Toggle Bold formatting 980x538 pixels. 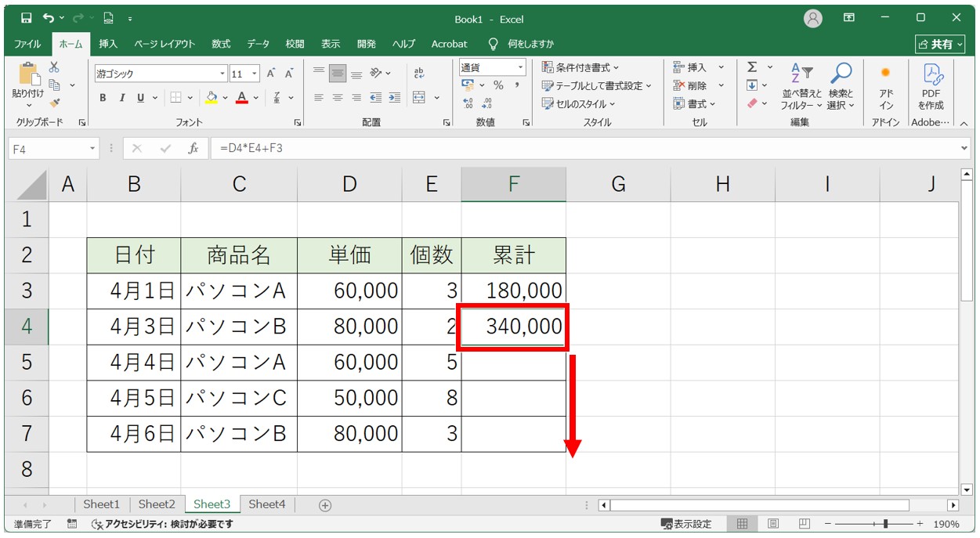pos(103,98)
